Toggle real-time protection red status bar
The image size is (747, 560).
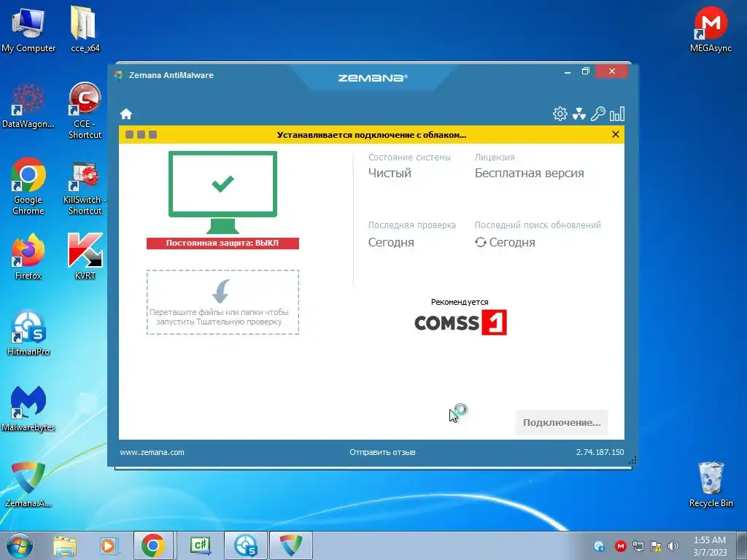click(x=222, y=243)
